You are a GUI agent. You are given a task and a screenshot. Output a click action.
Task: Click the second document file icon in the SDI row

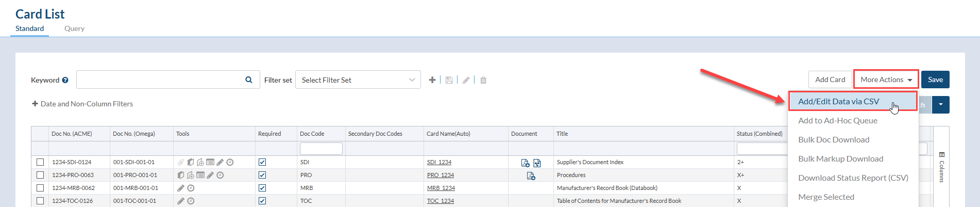pyautogui.click(x=537, y=163)
